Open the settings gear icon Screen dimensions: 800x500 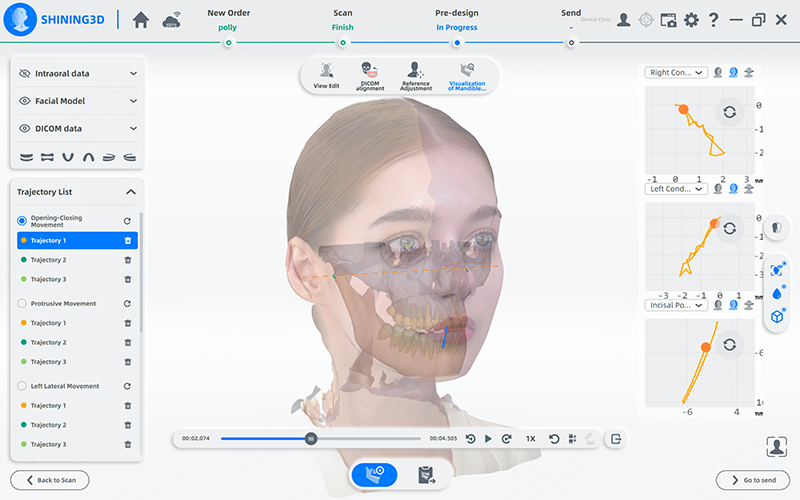[691, 20]
